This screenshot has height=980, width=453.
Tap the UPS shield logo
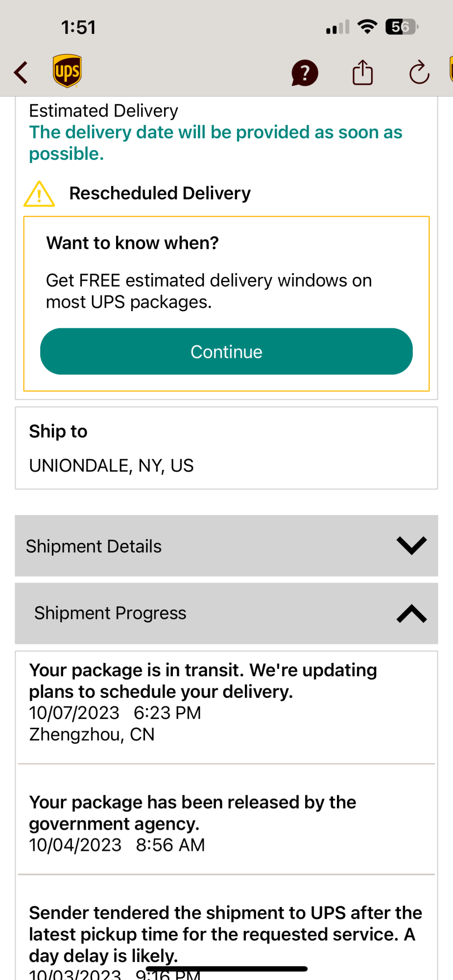point(67,71)
